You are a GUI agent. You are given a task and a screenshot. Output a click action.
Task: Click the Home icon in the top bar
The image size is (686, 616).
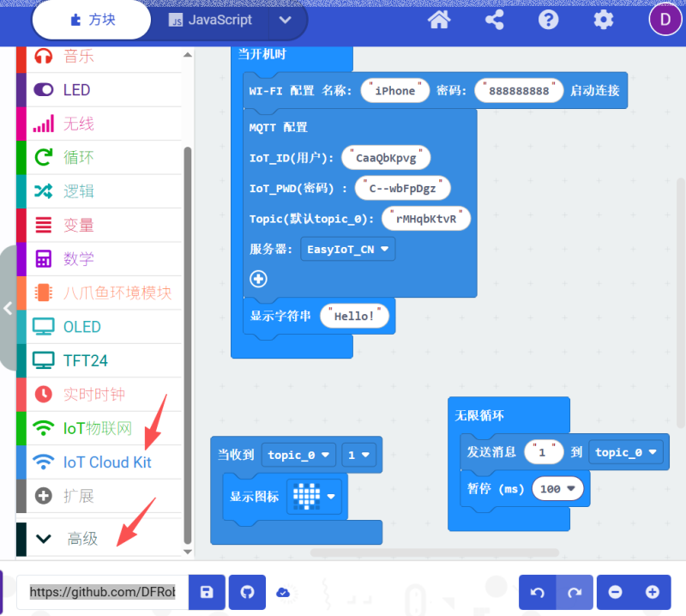click(x=440, y=20)
